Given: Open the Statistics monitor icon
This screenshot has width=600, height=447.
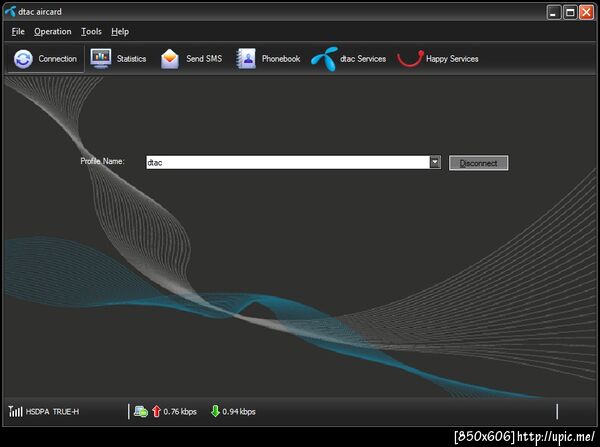Looking at the screenshot, I should coord(101,59).
